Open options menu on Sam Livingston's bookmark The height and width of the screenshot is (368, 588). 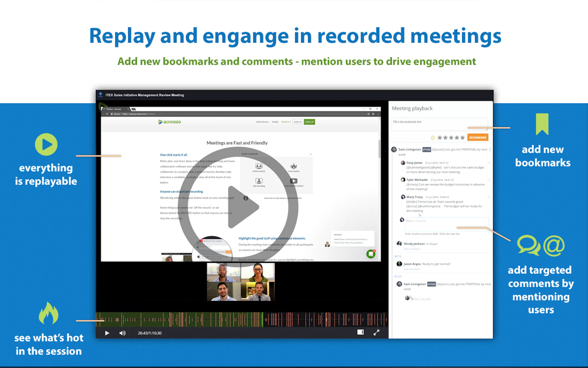(x=490, y=149)
